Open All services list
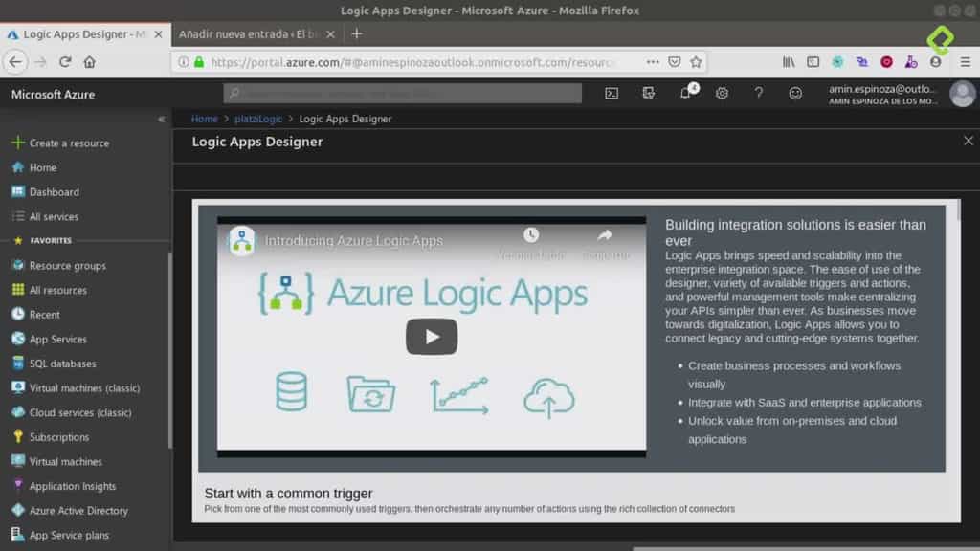980x551 pixels. coord(54,217)
